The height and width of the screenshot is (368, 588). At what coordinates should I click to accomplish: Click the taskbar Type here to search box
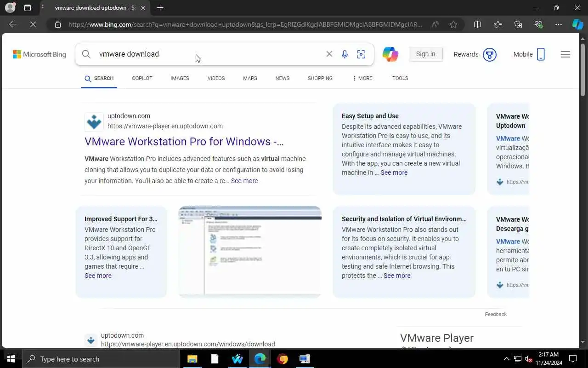[101, 359]
